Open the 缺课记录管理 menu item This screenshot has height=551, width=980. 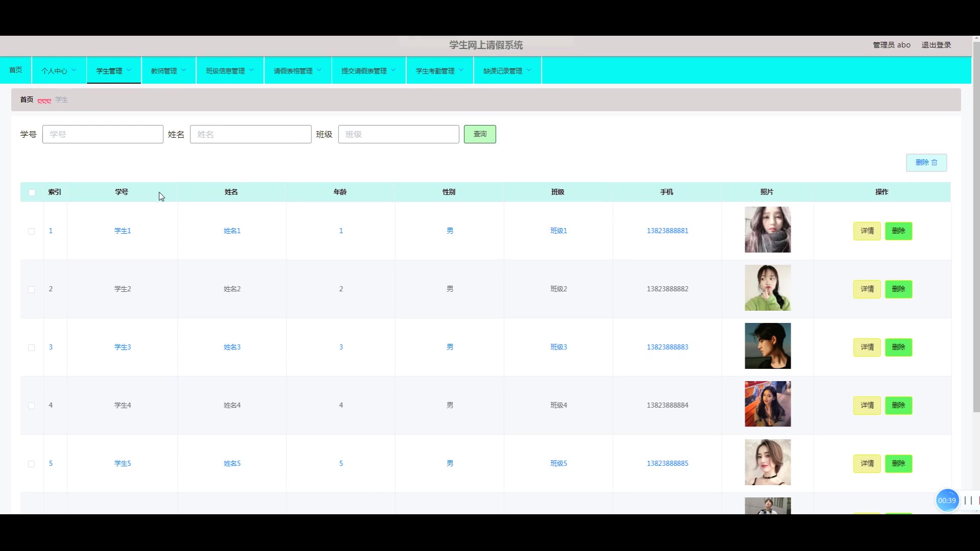click(506, 70)
